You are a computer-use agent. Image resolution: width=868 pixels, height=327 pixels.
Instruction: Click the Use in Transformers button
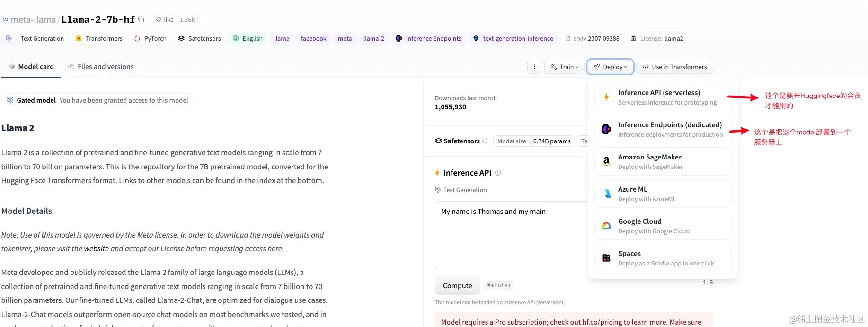pos(674,67)
